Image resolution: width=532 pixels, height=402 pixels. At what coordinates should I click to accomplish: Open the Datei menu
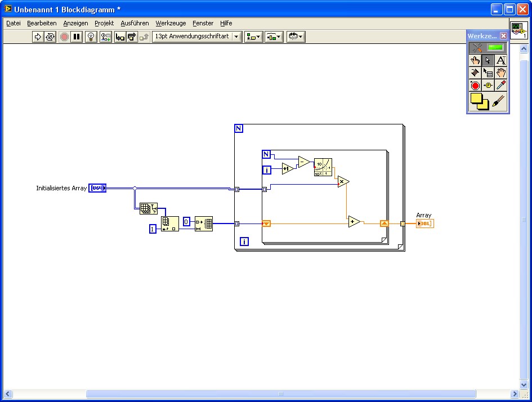pyautogui.click(x=14, y=23)
